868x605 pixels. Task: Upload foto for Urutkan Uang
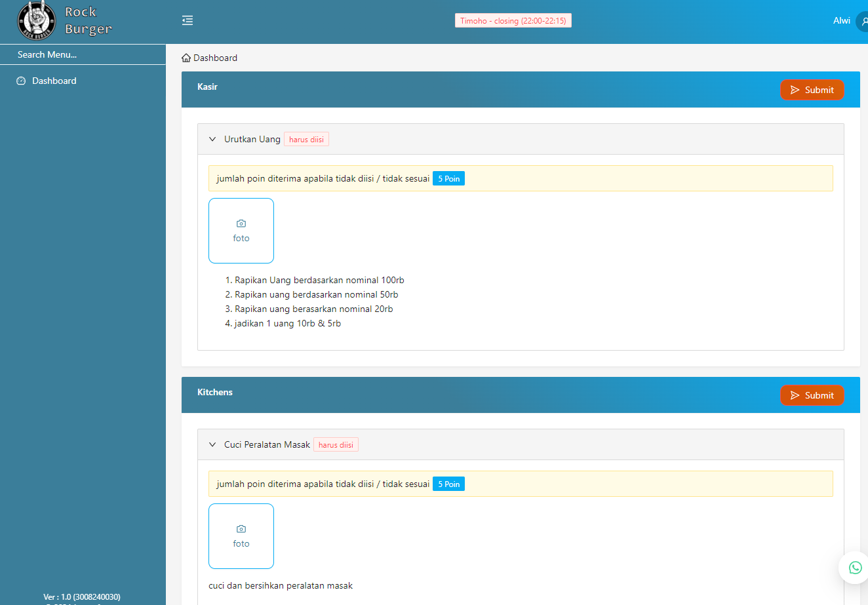click(241, 231)
